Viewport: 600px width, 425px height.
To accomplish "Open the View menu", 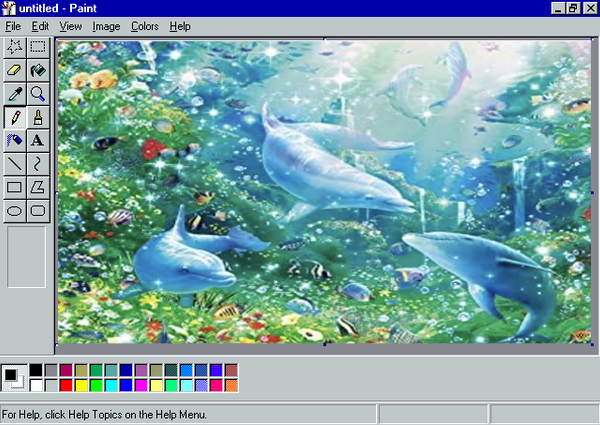I will pyautogui.click(x=70, y=26).
